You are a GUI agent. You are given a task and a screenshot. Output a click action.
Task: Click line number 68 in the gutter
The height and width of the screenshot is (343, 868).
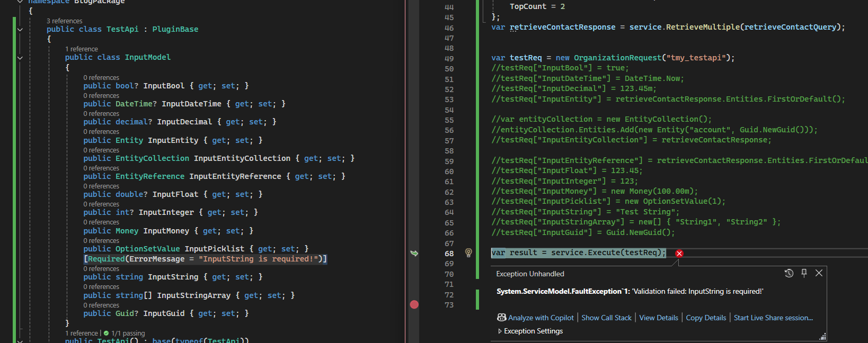coord(449,254)
